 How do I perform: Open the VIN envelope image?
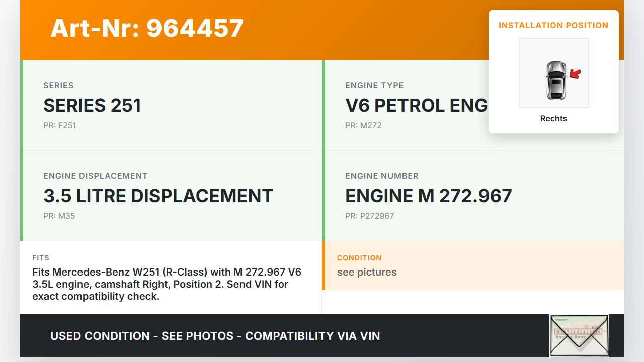point(579,335)
